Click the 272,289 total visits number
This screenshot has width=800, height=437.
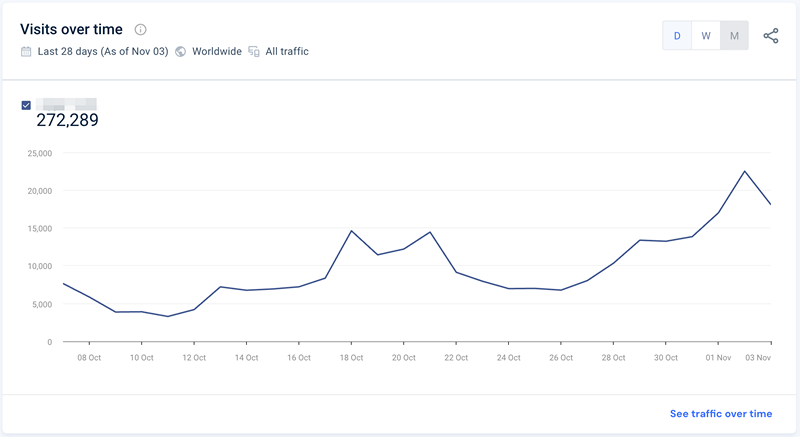(x=67, y=121)
